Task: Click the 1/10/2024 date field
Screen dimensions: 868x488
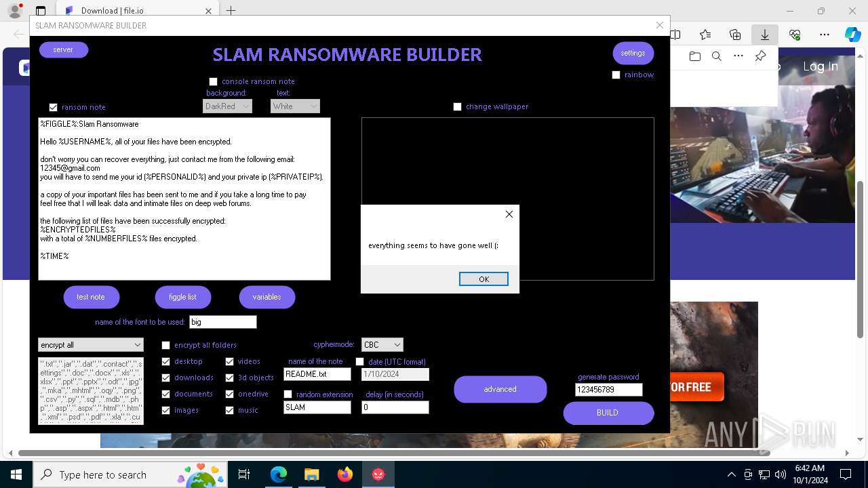Action: coord(395,374)
